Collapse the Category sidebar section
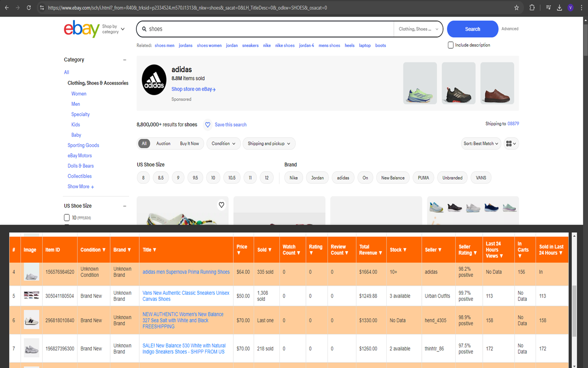588x368 pixels. pos(124,60)
